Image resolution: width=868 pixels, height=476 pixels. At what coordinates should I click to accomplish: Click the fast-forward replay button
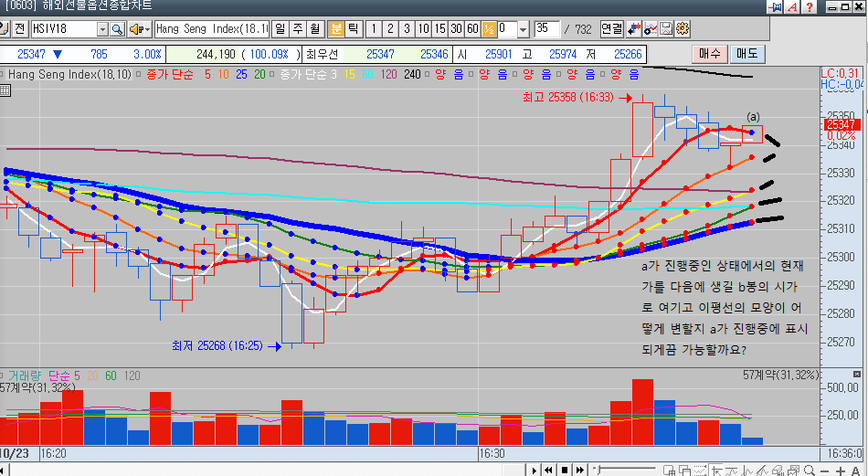point(580,470)
